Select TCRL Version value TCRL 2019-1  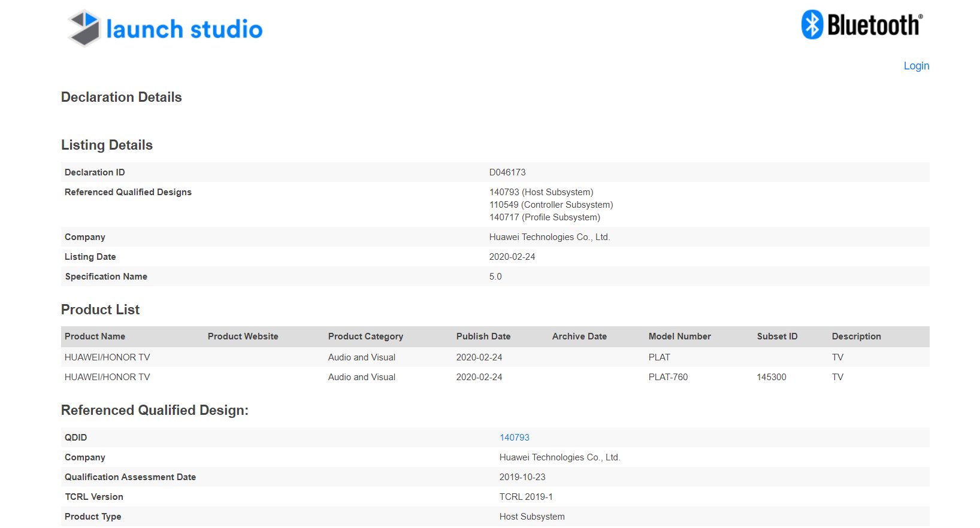point(526,497)
